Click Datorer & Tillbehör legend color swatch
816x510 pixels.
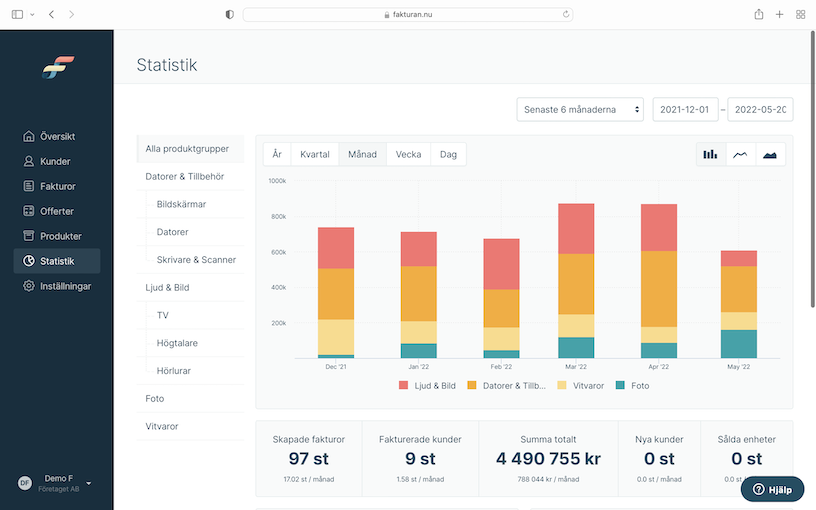[473, 385]
